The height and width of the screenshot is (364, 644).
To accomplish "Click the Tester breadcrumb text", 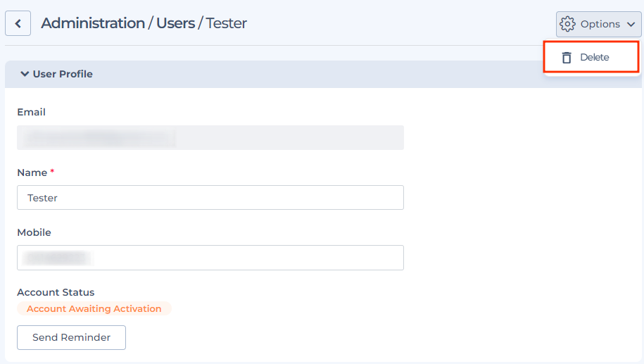I will coord(227,23).
